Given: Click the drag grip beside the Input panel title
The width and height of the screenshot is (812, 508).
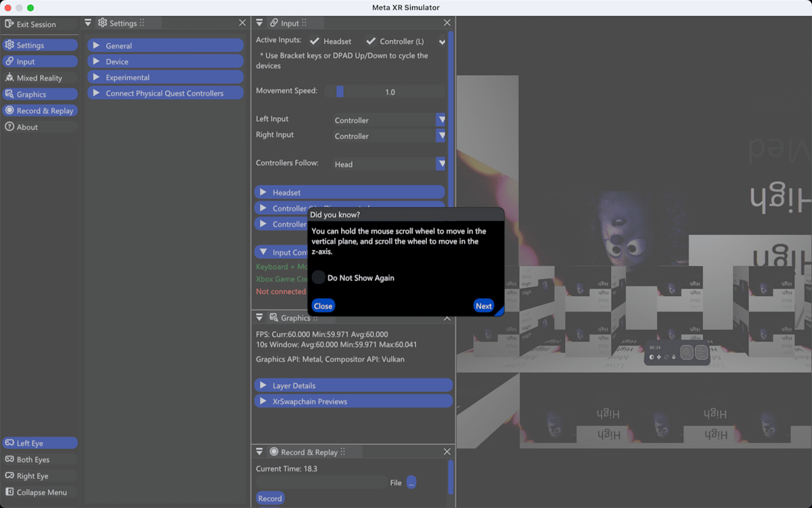Looking at the screenshot, I should point(304,23).
